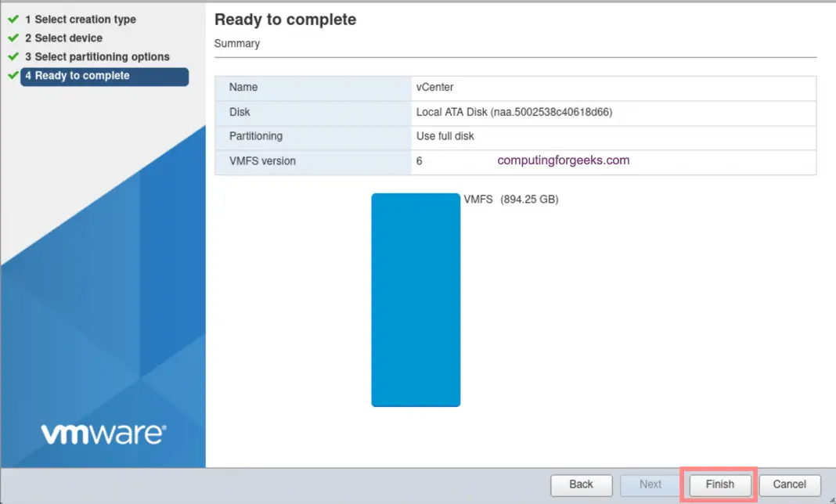
Task: Click the disabled Next button
Action: tap(650, 484)
